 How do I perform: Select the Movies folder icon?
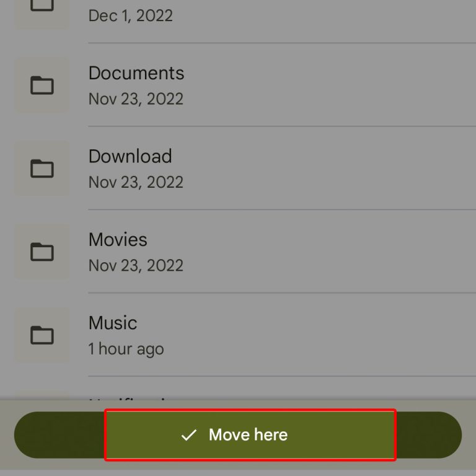[42, 252]
